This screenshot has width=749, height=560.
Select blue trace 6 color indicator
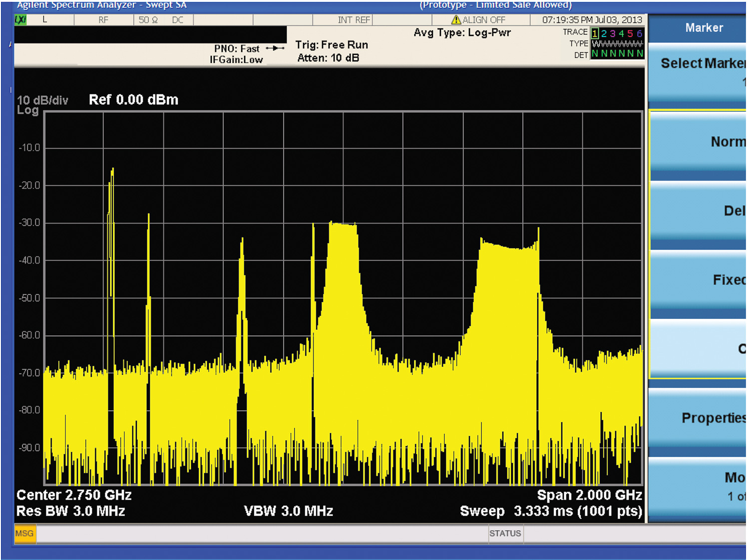coord(640,33)
